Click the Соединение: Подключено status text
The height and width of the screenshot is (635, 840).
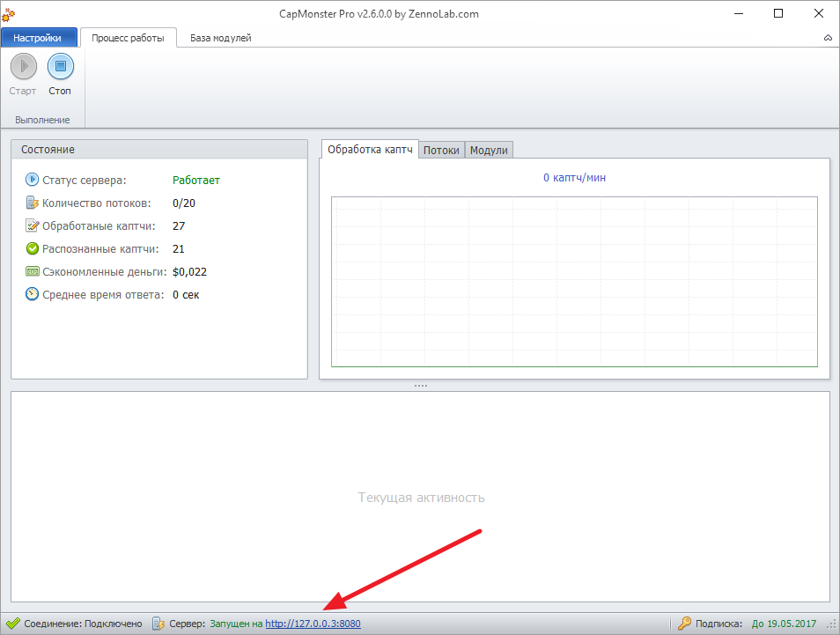tap(83, 624)
